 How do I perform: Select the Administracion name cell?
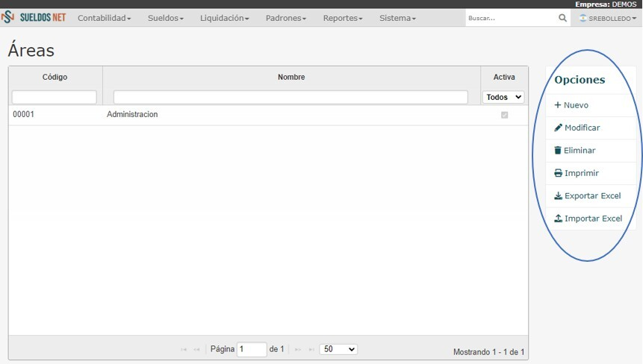point(132,114)
